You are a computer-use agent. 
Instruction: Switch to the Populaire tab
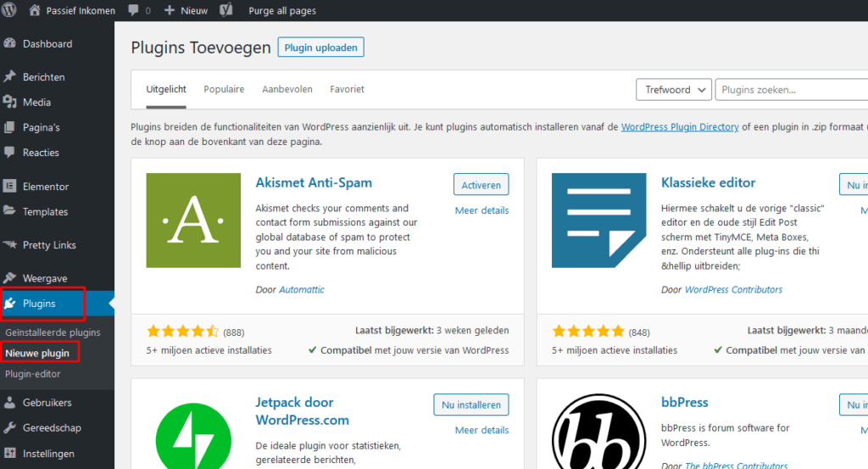(x=224, y=89)
